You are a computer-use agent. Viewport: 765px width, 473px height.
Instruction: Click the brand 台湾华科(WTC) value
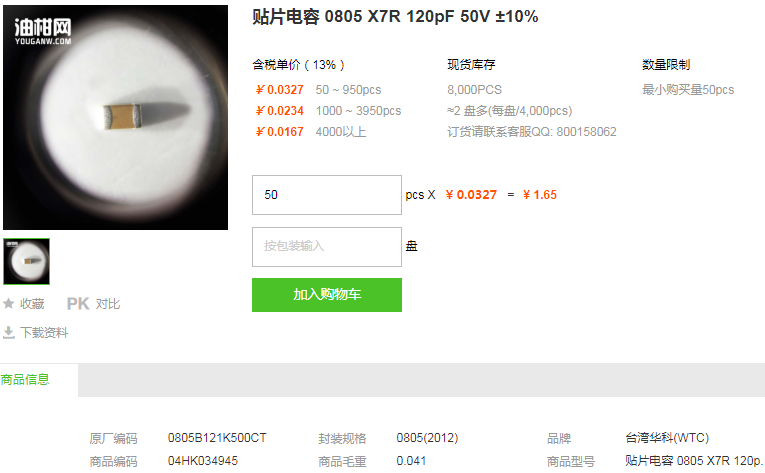667,438
